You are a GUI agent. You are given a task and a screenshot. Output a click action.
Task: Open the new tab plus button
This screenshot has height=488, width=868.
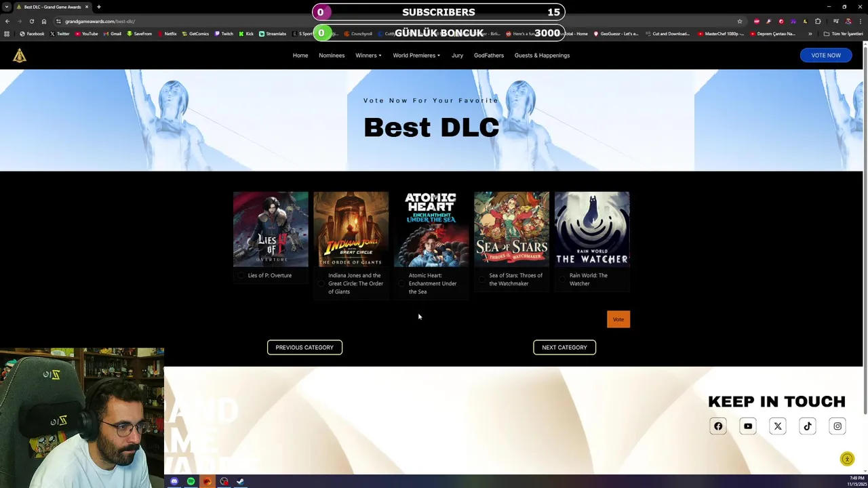(98, 7)
